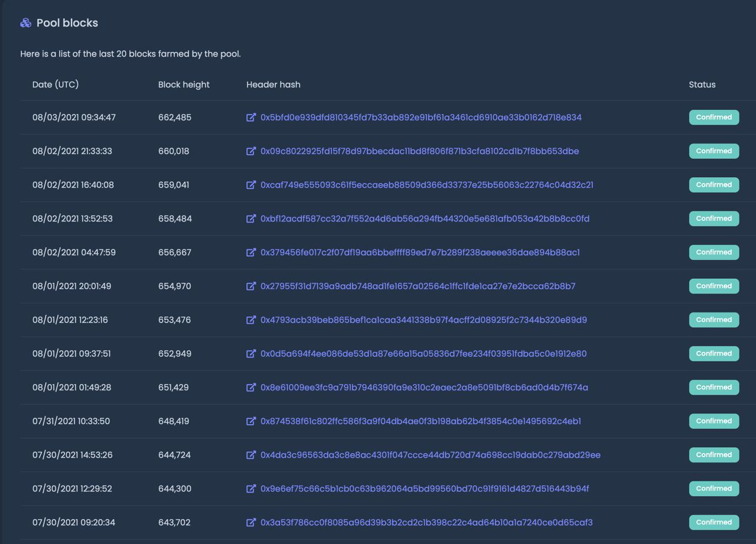Click Confirmed badge for block 658,484
The width and height of the screenshot is (756, 544).
pos(714,218)
